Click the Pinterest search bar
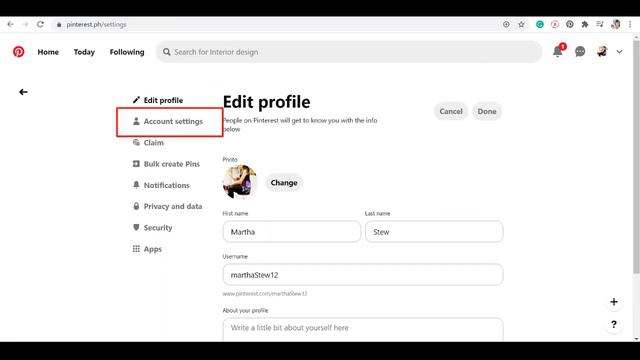 349,52
